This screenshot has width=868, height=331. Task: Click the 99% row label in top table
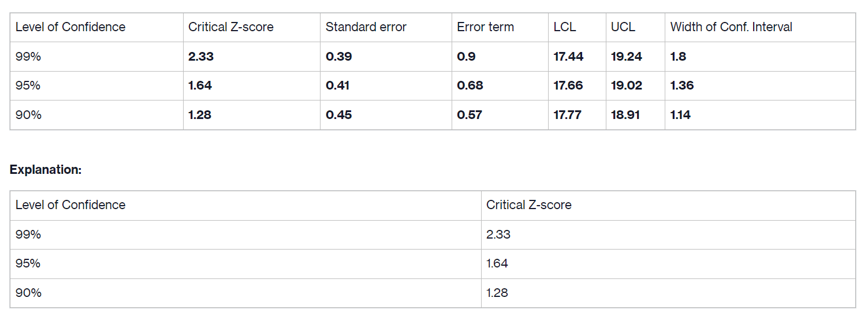click(28, 57)
